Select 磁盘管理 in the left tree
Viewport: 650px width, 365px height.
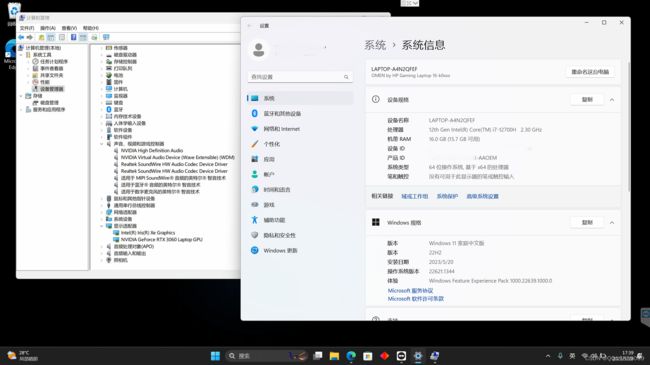pos(49,102)
